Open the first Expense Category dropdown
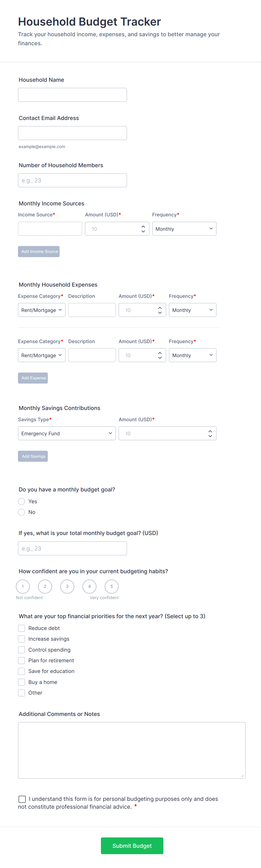Image resolution: width=261 pixels, height=868 pixels. [42, 310]
